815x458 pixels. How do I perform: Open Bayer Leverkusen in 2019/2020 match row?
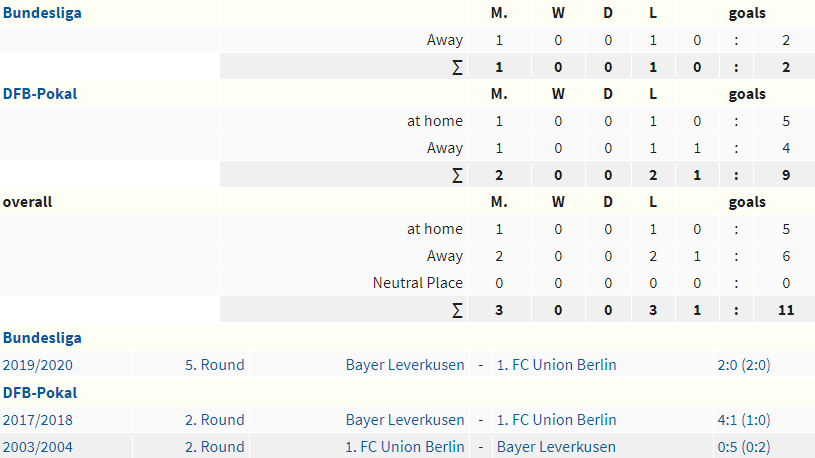(x=405, y=365)
